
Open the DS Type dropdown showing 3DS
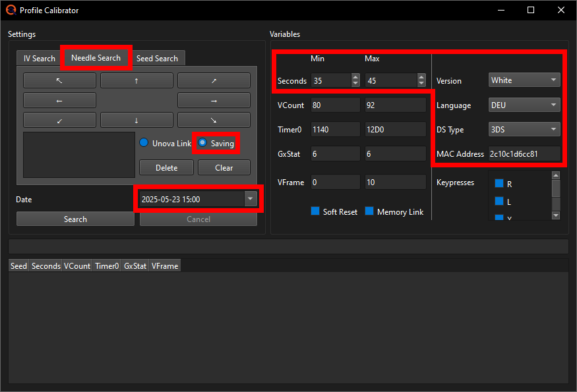[x=524, y=129]
